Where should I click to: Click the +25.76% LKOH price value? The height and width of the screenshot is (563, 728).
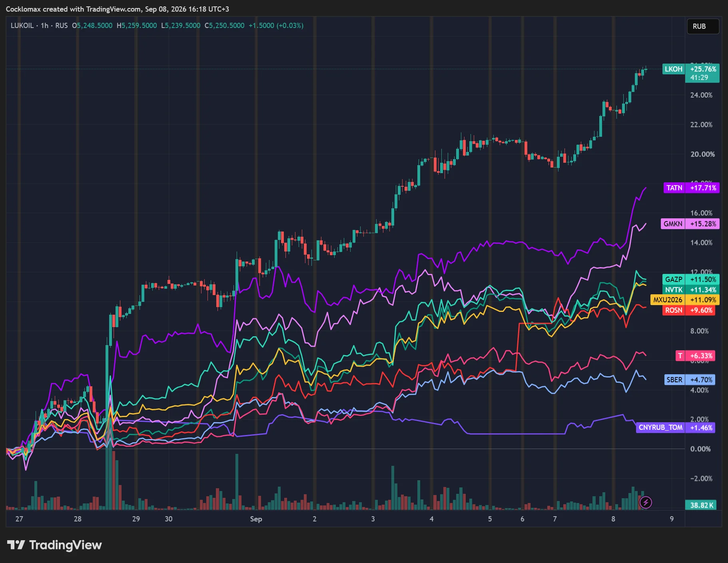coord(703,69)
